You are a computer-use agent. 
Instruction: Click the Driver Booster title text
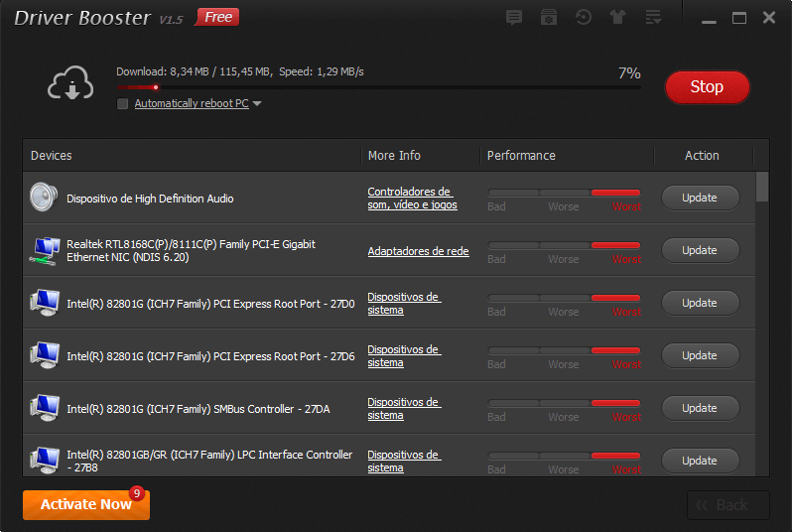point(81,18)
